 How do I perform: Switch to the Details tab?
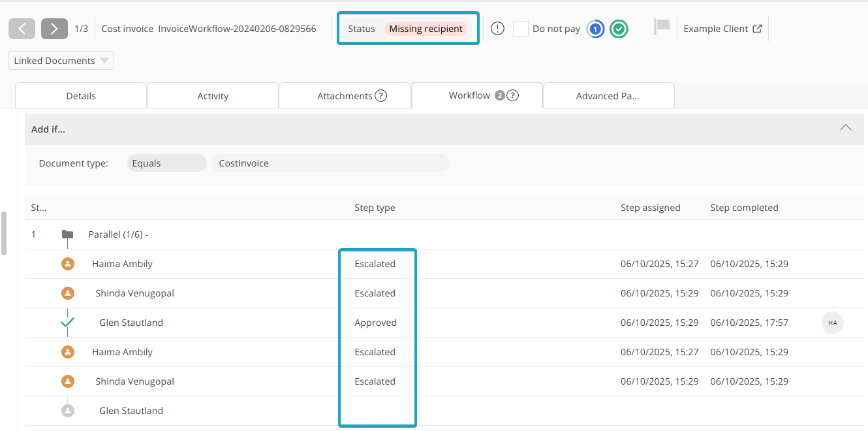pos(81,96)
